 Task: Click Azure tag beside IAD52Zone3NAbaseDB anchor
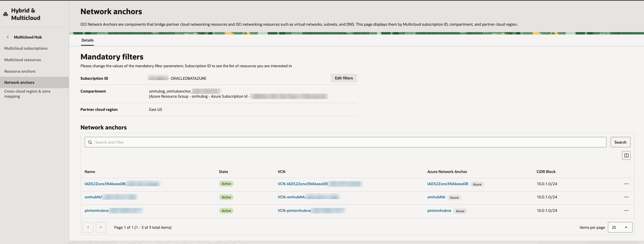click(x=477, y=184)
